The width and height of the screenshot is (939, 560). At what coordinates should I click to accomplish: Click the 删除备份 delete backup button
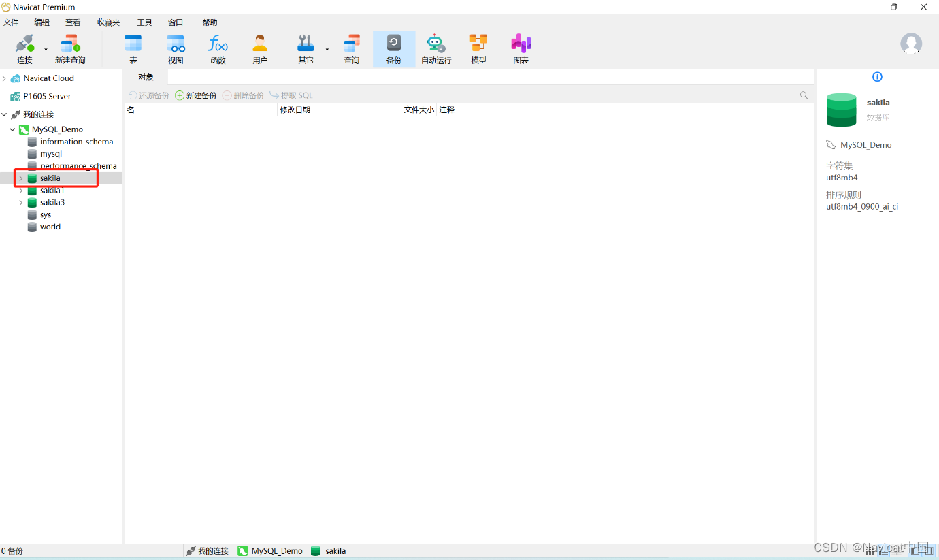(243, 95)
